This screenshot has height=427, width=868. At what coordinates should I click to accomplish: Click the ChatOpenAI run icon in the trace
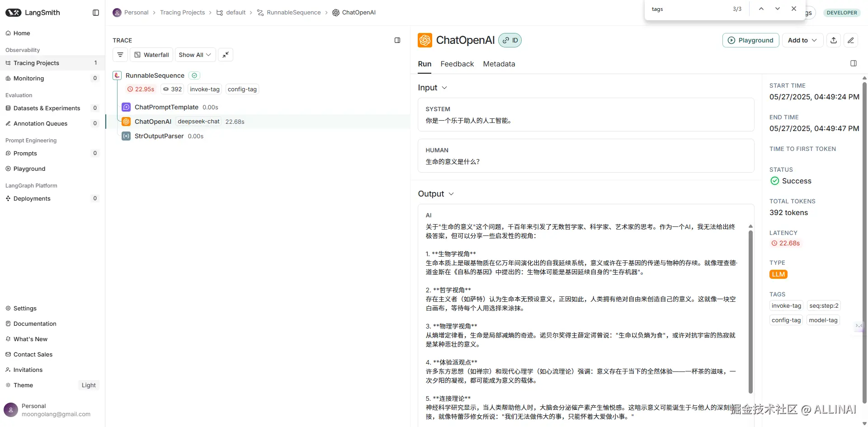coord(126,122)
